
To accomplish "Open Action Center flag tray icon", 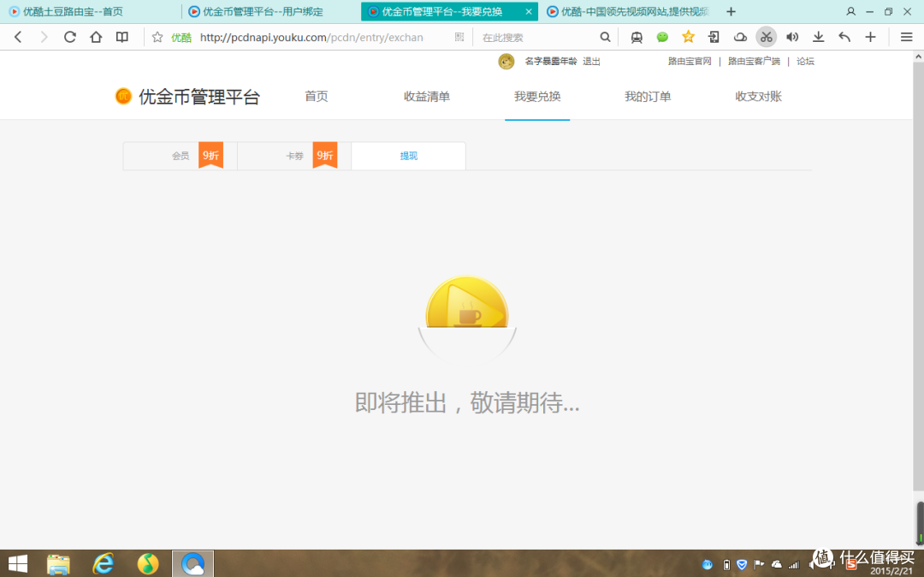I will [759, 565].
